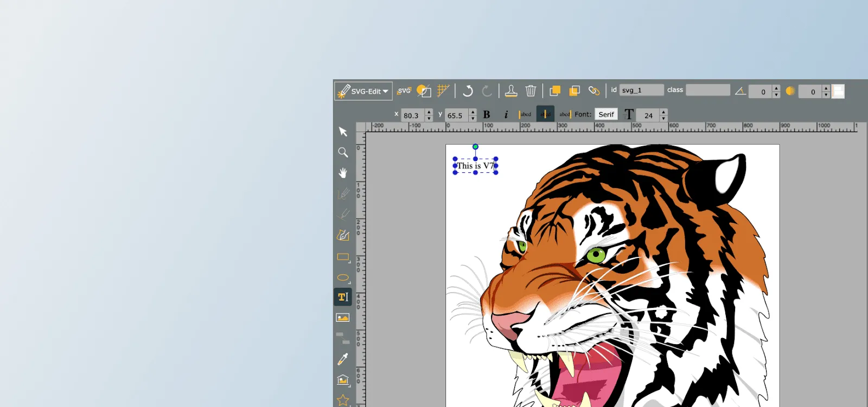
Task: Pick the Ellipse shape tool
Action: 343,278
